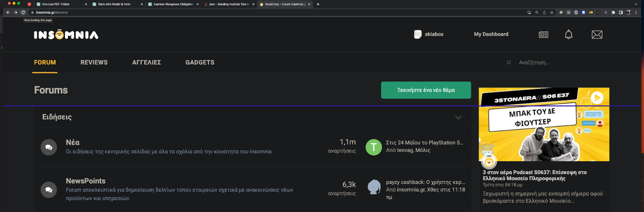Click the share page icon
This screenshot has width=644, height=212.
[x=544, y=12]
